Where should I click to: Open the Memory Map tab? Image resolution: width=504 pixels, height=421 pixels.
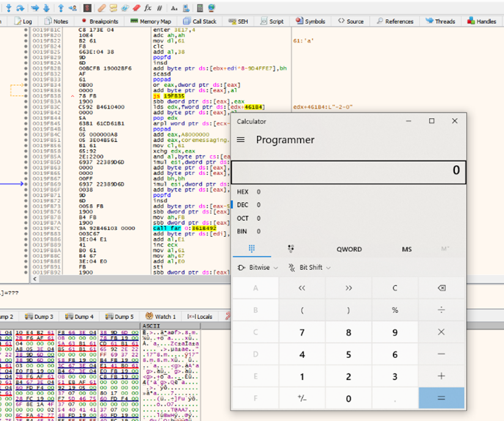(150, 21)
